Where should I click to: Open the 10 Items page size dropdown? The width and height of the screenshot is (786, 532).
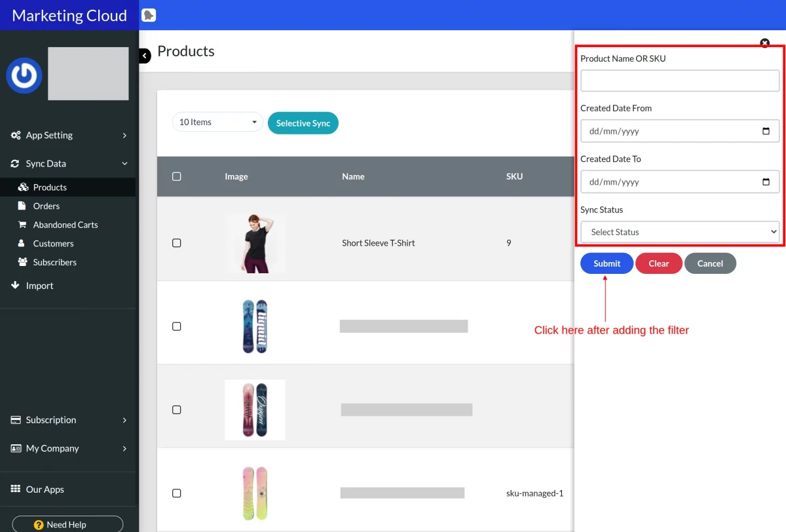click(x=217, y=122)
